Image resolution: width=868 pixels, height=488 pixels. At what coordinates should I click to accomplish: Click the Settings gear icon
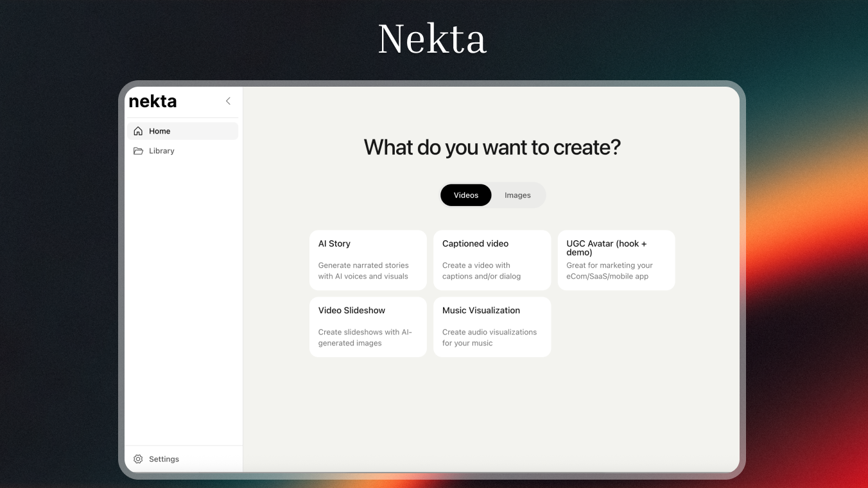pyautogui.click(x=138, y=458)
